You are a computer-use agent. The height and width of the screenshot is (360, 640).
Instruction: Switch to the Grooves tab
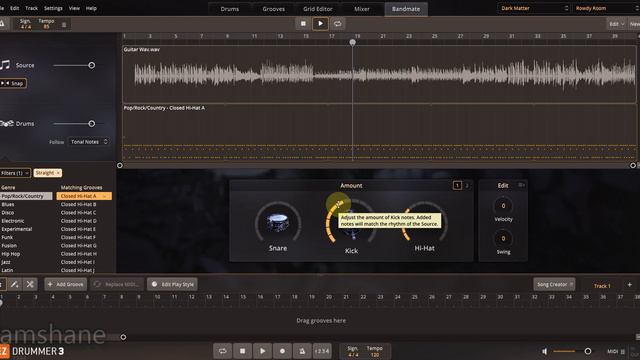(x=273, y=9)
